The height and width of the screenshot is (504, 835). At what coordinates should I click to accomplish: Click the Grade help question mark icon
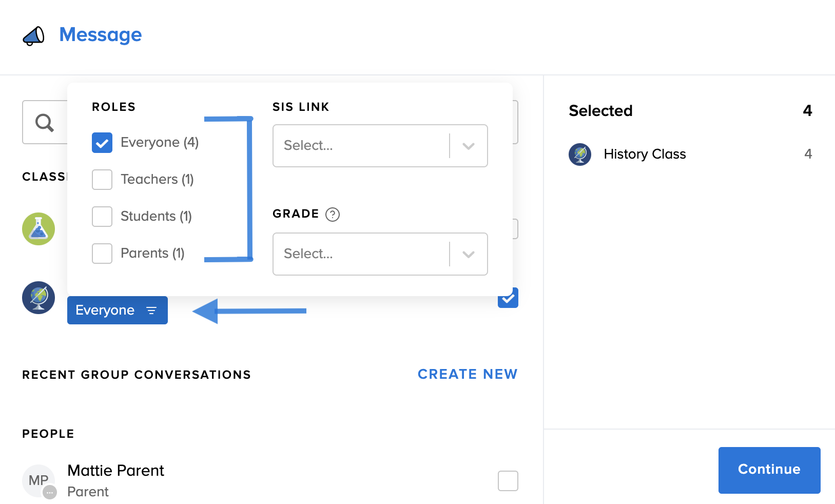point(333,214)
